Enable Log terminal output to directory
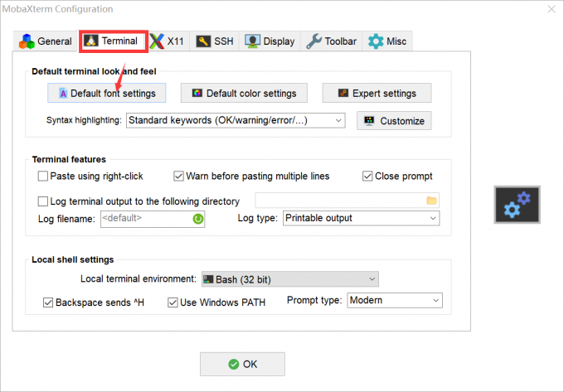The image size is (564, 392). point(43,201)
